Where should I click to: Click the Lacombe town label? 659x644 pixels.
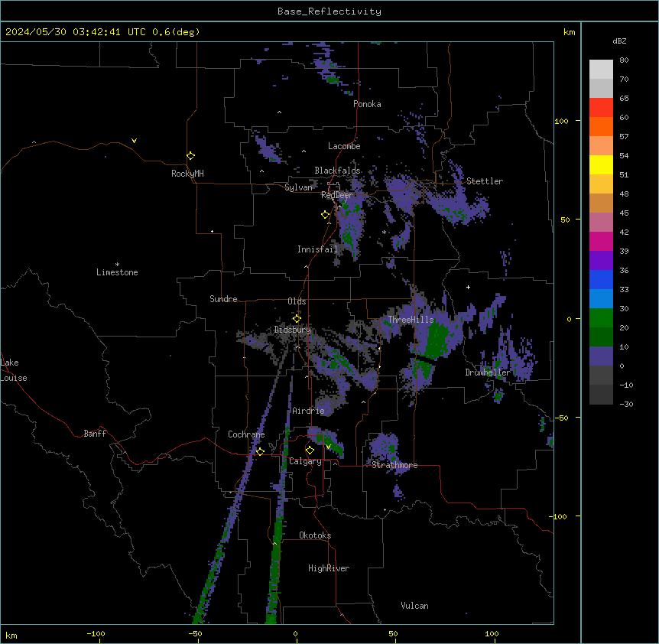344,146
